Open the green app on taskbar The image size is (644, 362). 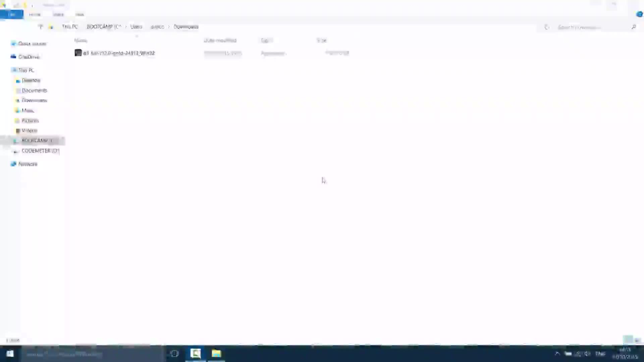196,354
